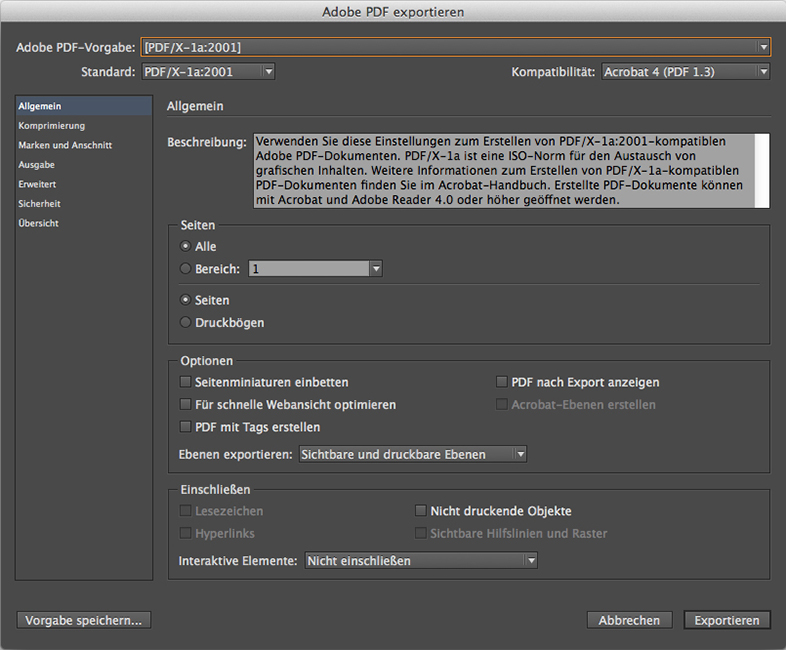
Task: View the Übersicht summary panel
Action: pos(38,223)
